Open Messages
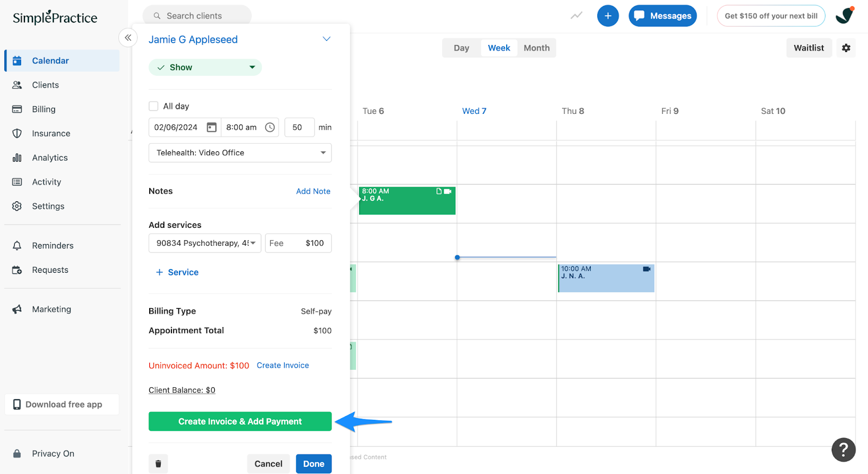The height and width of the screenshot is (474, 868). tap(662, 16)
